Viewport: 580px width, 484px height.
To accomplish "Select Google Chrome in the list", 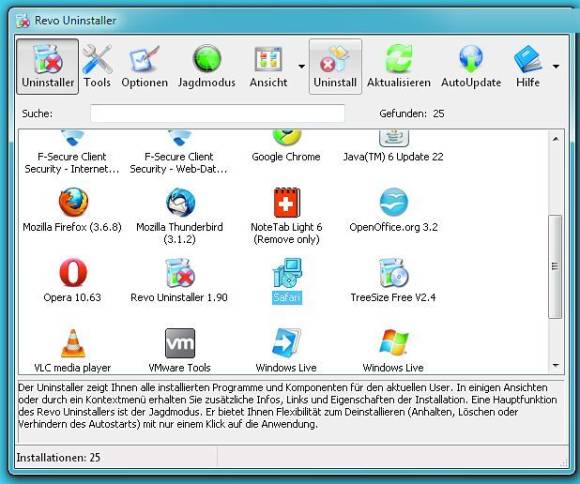I will click(286, 147).
